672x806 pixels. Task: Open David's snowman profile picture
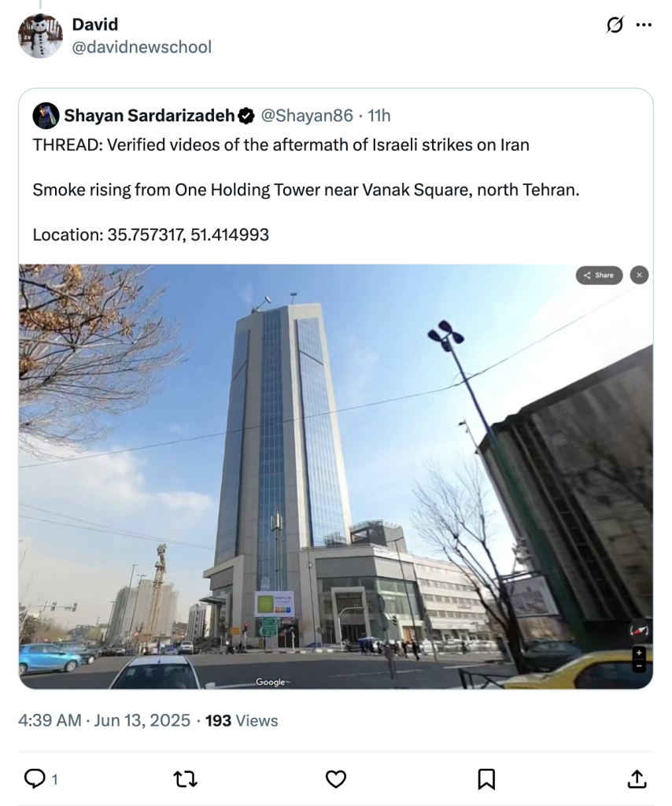tap(40, 36)
